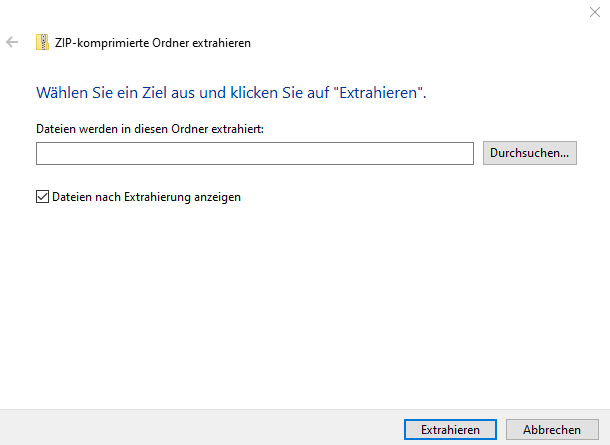Go back using the gray left arrow
The image size is (610, 445).
point(12,42)
